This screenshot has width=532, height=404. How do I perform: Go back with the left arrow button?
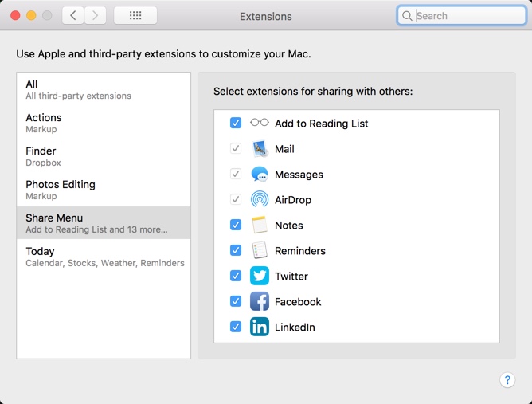click(73, 15)
